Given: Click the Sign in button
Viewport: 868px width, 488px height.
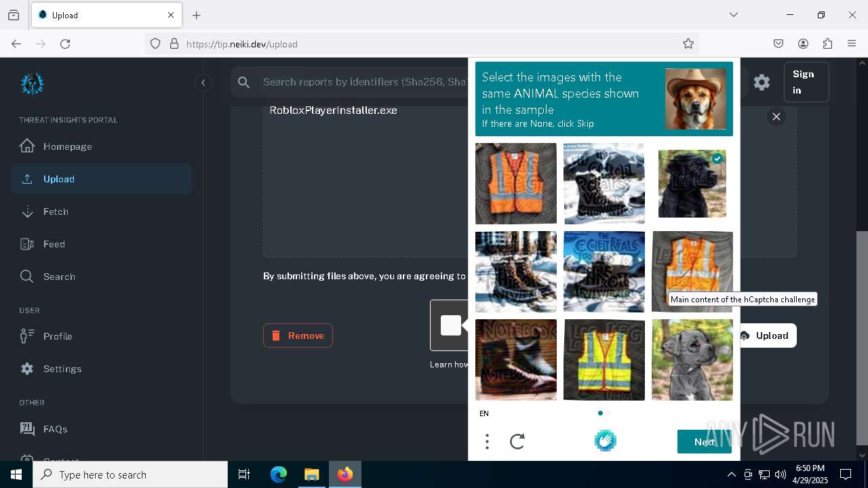Looking at the screenshot, I should pos(806,82).
